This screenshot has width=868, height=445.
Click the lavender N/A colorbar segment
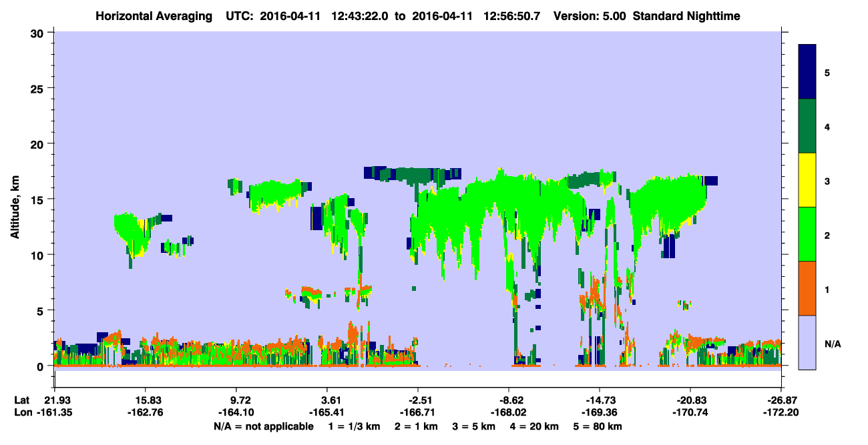tap(807, 342)
